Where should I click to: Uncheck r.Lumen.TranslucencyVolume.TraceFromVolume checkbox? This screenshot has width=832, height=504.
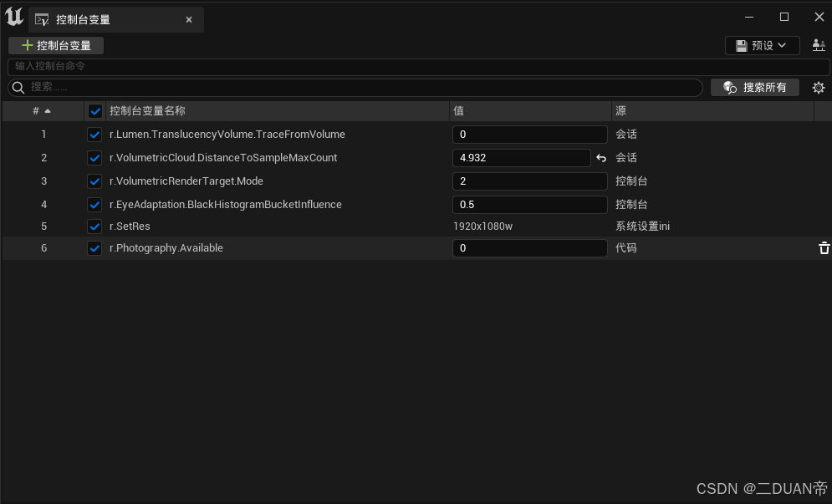(x=94, y=135)
